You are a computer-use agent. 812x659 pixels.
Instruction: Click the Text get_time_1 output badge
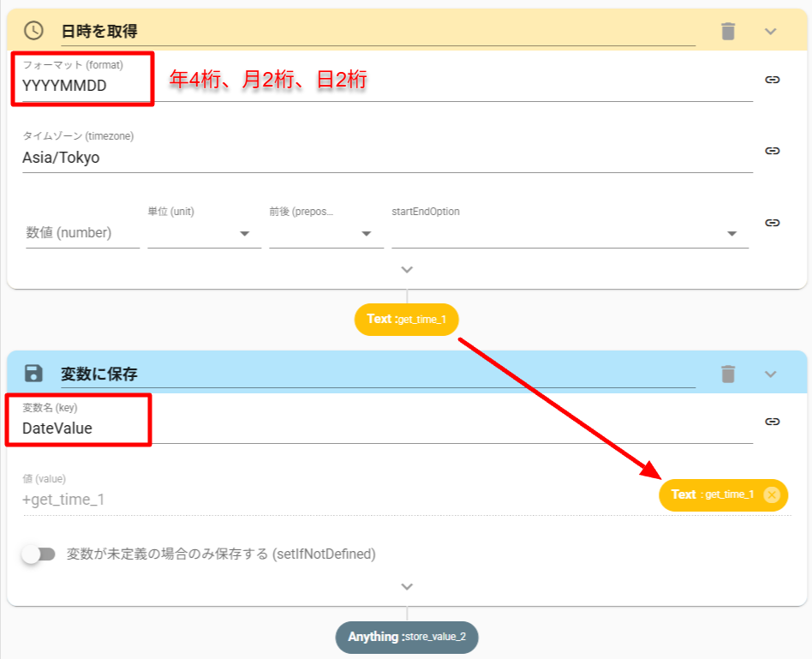pos(406,320)
